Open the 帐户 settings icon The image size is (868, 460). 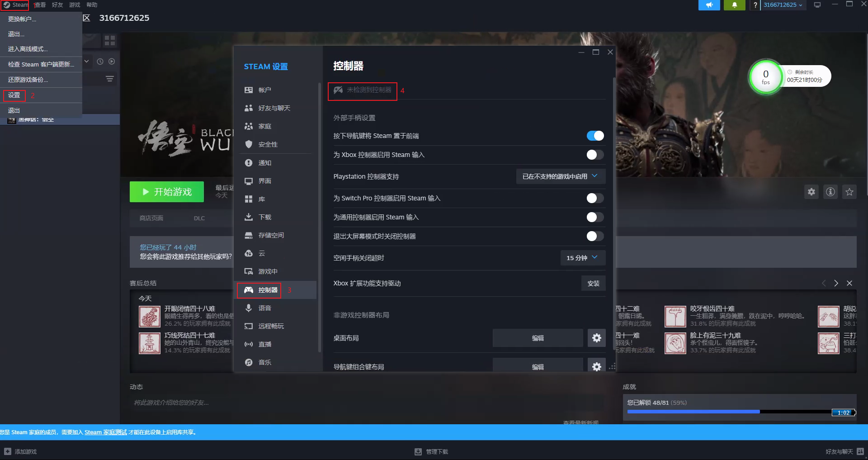[249, 90]
